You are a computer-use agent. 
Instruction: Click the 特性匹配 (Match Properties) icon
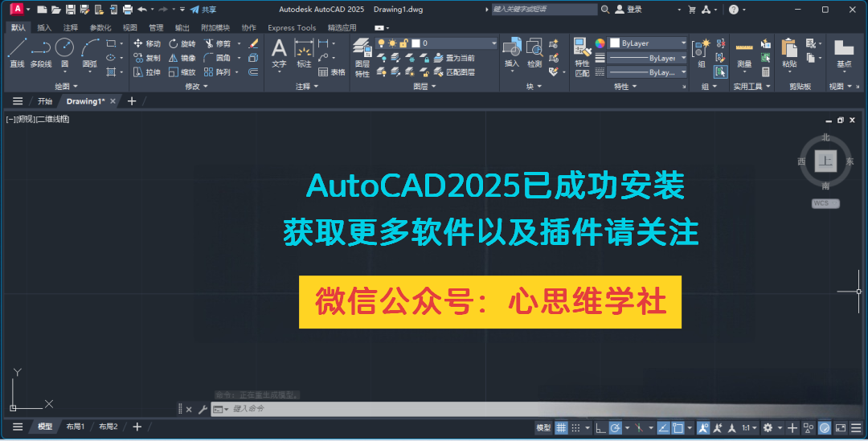click(582, 58)
